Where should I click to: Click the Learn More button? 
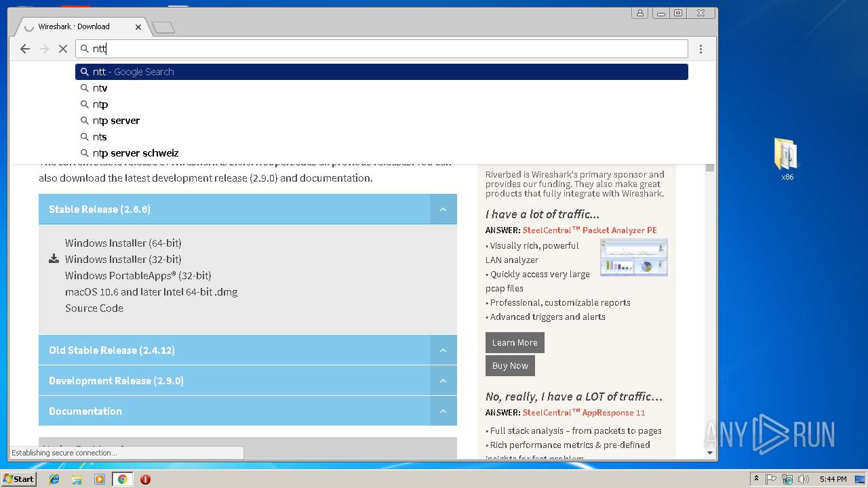click(x=515, y=342)
